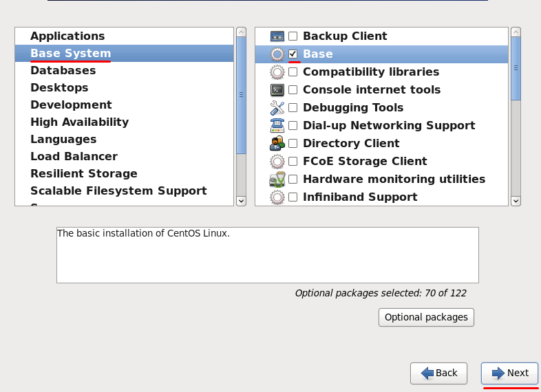Image resolution: width=541 pixels, height=392 pixels.
Task: Click the Directory Client icon
Action: tap(277, 143)
